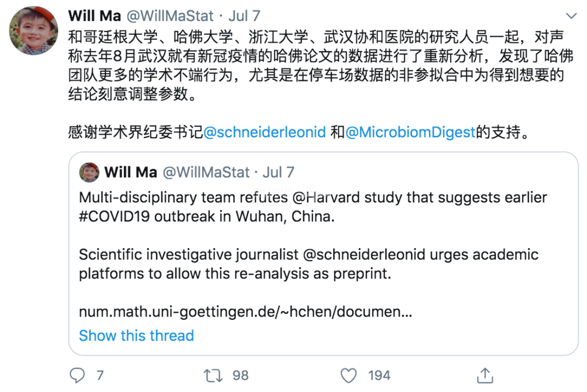Viewport: 587px width, 392px height.
Task: Click the 98 retweet count
Action: pyautogui.click(x=240, y=375)
